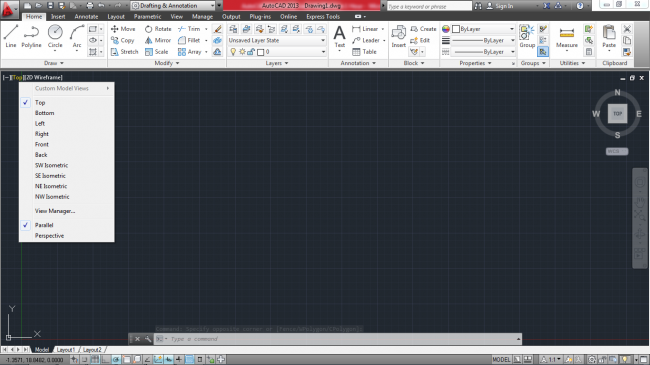Select the Line tool
Screen dimensions: 650x365
(11, 36)
